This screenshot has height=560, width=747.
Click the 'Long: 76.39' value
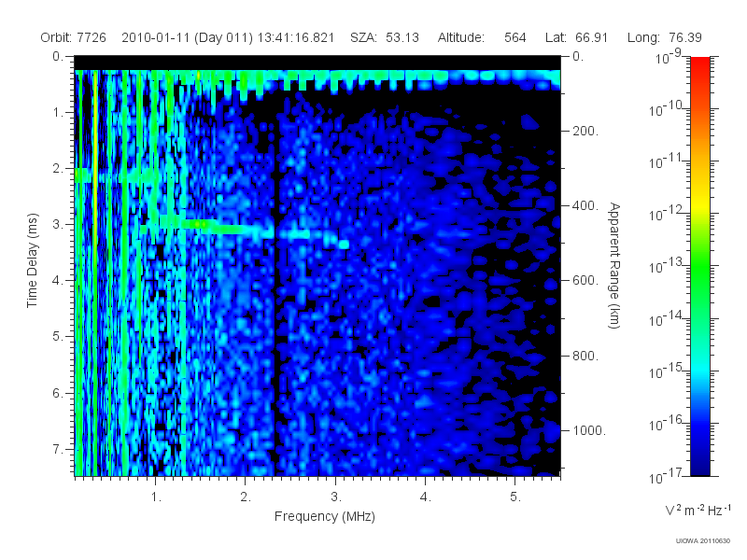[x=664, y=37]
